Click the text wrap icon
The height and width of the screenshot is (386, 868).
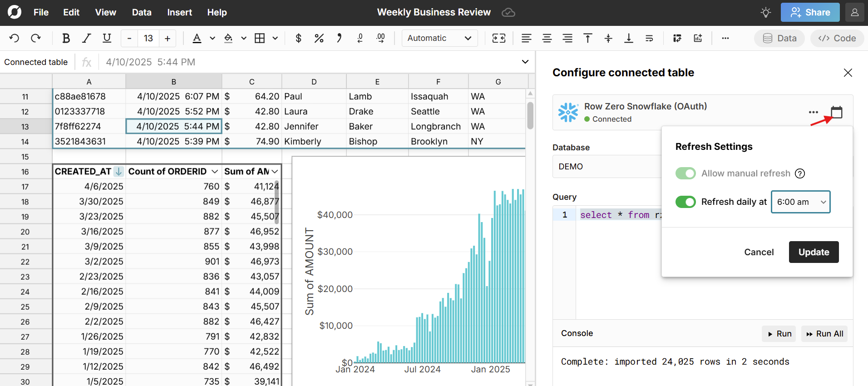649,39
